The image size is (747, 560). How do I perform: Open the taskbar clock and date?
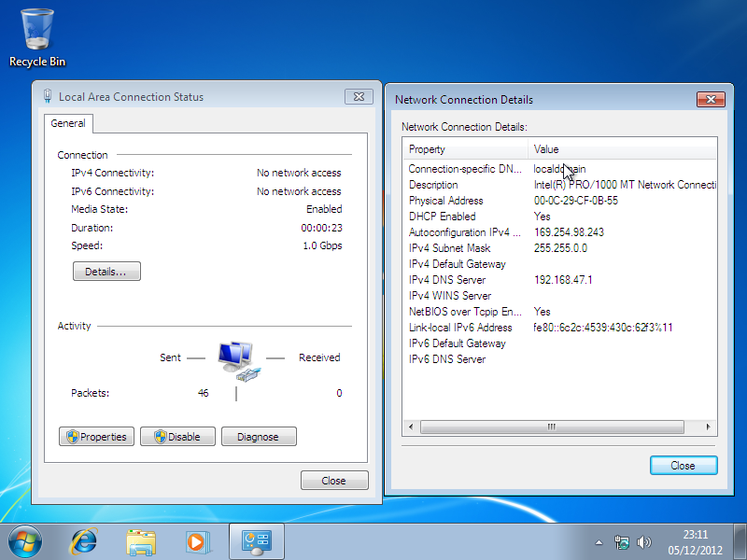coord(695,541)
